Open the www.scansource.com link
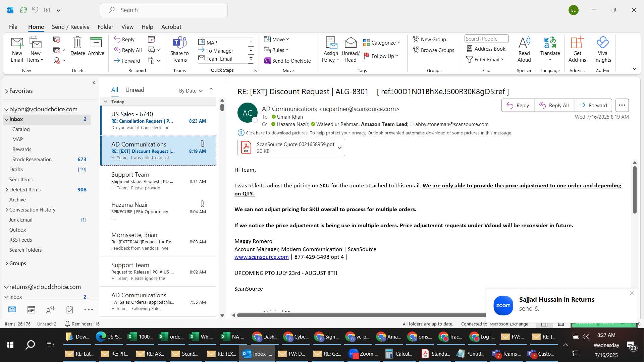 tap(261, 257)
